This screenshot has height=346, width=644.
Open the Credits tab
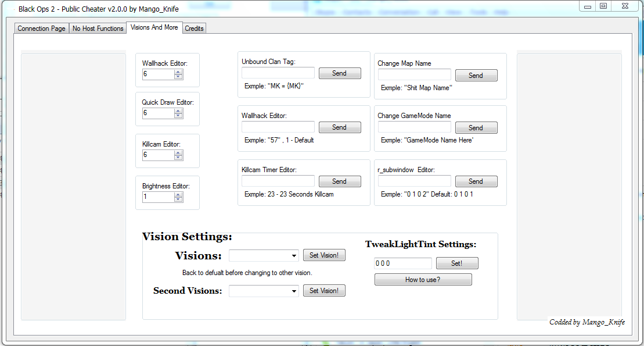(x=195, y=28)
